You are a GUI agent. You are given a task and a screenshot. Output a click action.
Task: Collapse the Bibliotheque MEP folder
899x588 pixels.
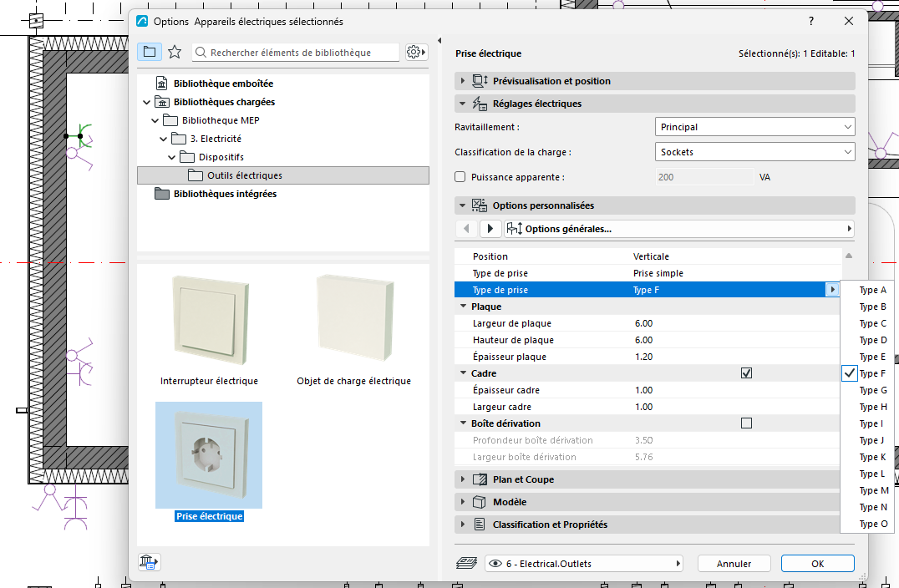coord(155,120)
